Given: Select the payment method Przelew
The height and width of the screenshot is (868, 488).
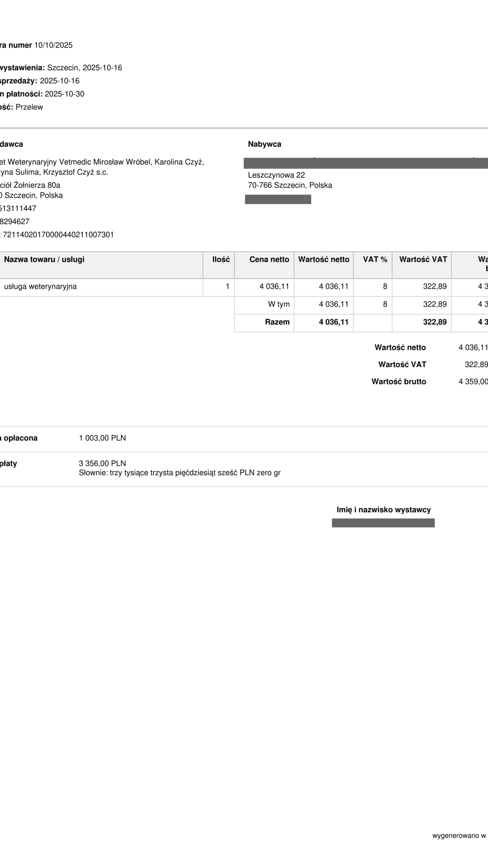Looking at the screenshot, I should tap(29, 107).
